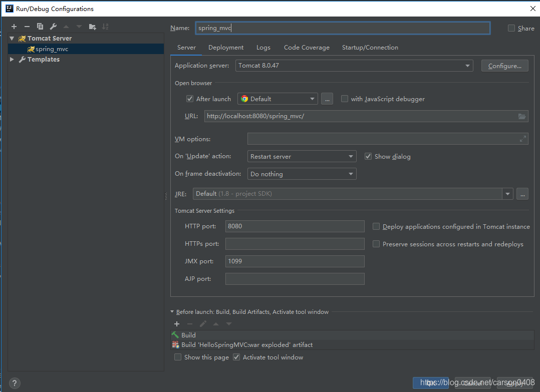540x392 pixels.
Task: Close the Run/Debug Configurations dialog
Action: tap(533, 9)
